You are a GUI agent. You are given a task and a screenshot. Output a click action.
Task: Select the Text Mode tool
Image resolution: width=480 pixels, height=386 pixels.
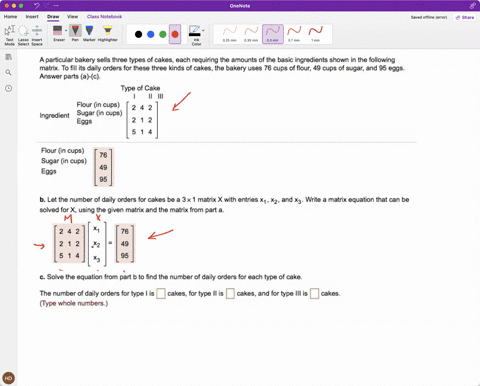[x=9, y=35]
